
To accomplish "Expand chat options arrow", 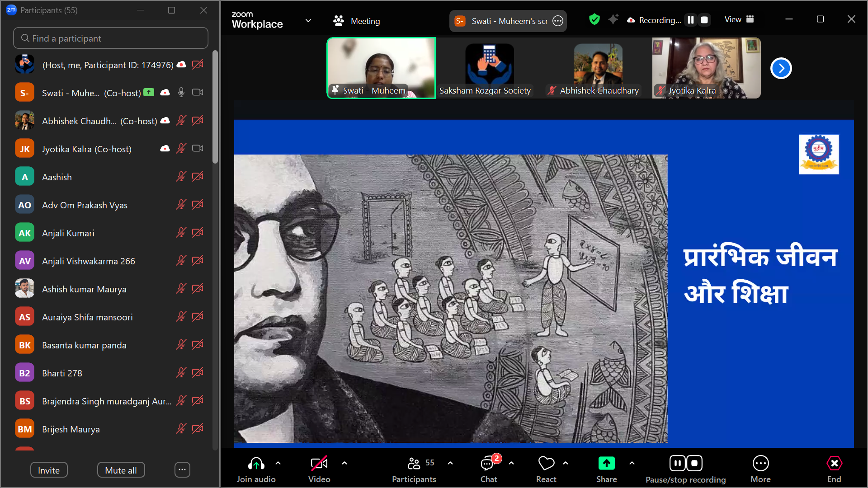I will [511, 463].
